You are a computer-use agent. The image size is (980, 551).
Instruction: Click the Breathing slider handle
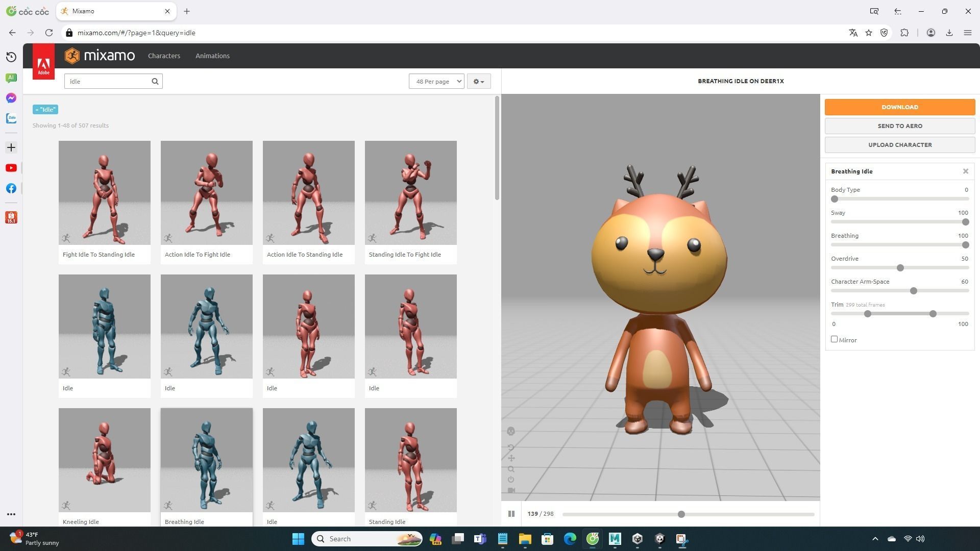point(965,245)
